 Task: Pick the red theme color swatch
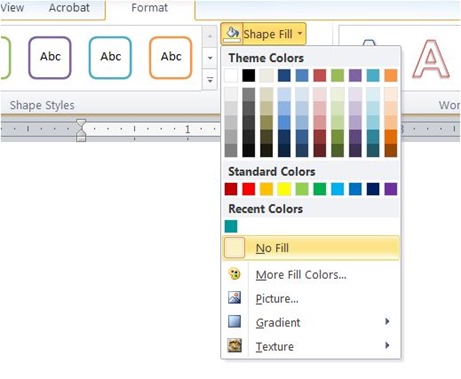pyautogui.click(x=320, y=76)
